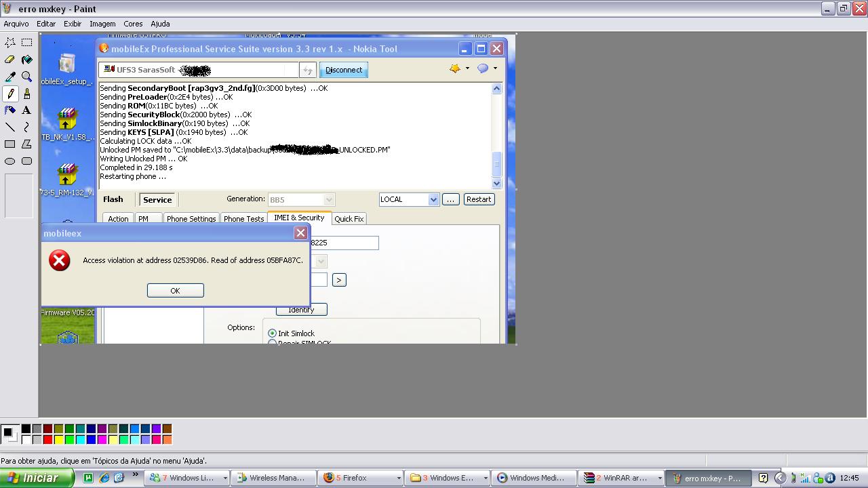868x488 pixels.
Task: Open the Cores menu
Action: [133, 24]
